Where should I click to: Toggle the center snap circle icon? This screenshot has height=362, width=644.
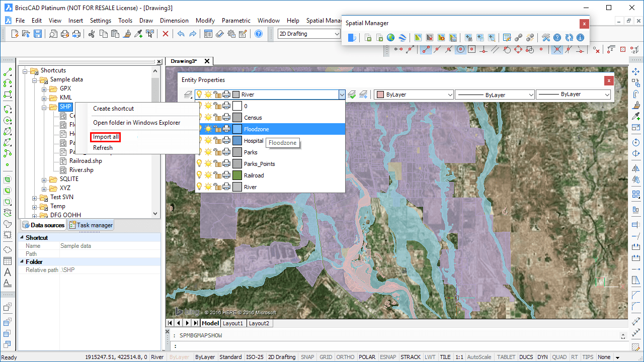click(x=460, y=49)
